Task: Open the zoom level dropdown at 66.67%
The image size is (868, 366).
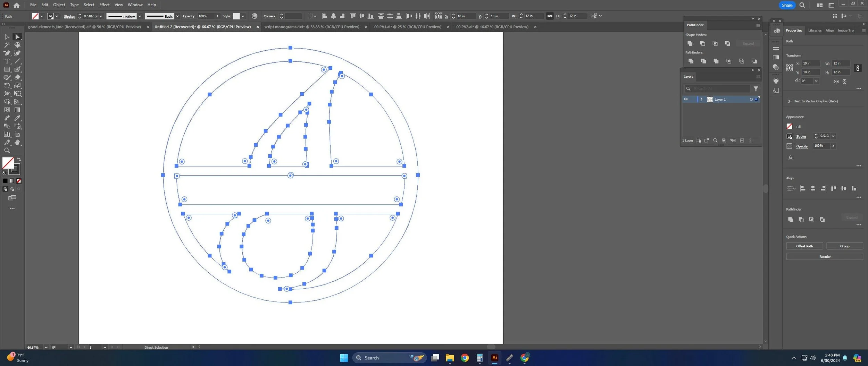Action: tap(46, 347)
